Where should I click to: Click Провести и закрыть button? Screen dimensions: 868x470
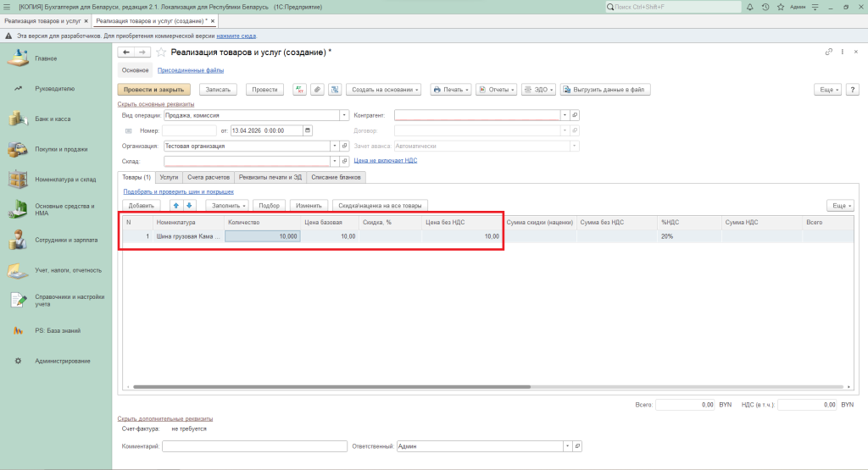(153, 89)
